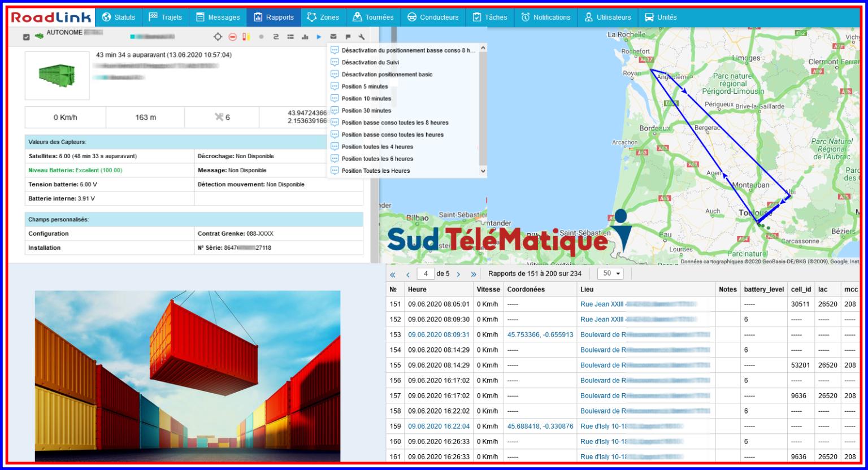Click the flag icon in unit toolbar
868x470 pixels.
[x=348, y=37]
